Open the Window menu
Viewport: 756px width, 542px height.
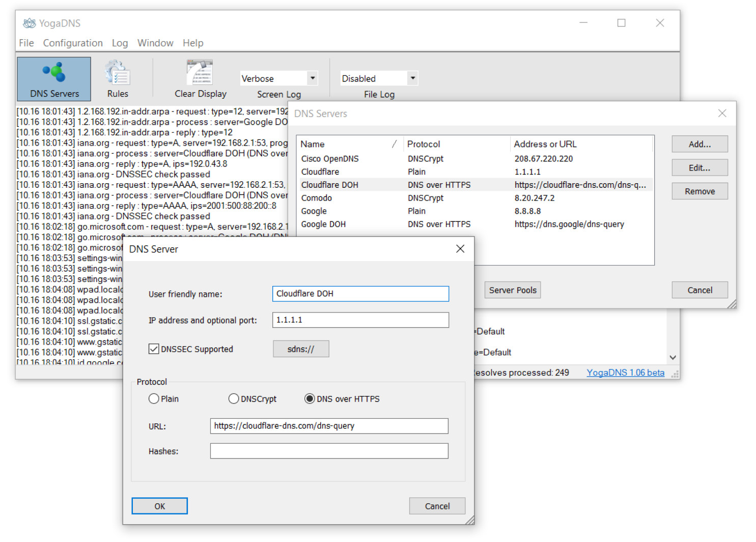click(x=155, y=43)
